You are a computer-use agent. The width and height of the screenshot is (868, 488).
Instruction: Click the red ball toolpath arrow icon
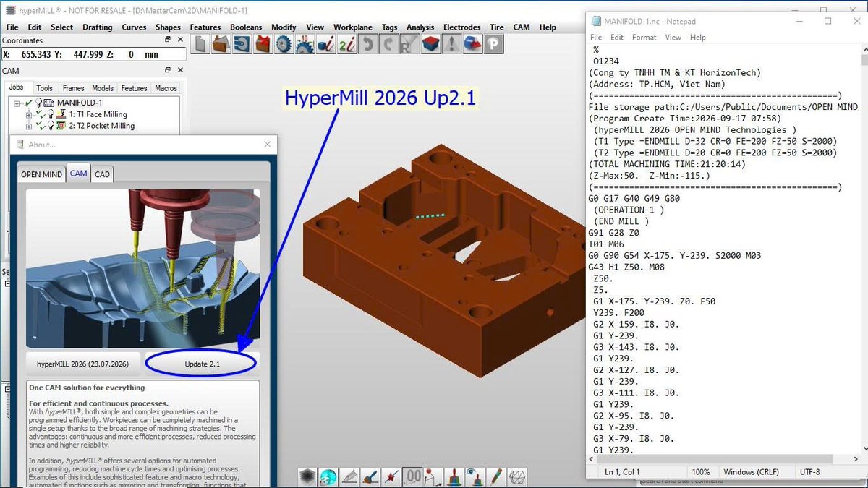434,476
